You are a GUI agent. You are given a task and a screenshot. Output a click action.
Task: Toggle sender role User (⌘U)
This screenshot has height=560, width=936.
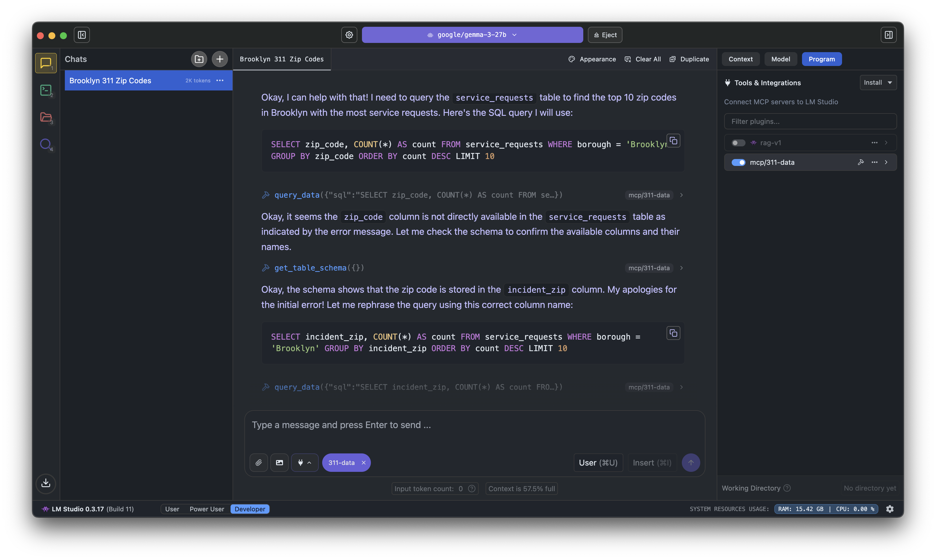pyautogui.click(x=598, y=463)
